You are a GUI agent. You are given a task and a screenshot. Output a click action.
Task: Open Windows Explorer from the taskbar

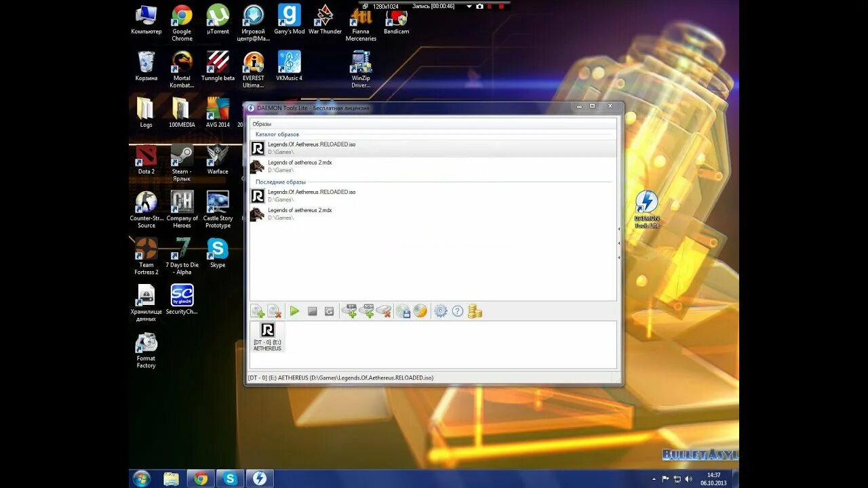[x=172, y=479]
